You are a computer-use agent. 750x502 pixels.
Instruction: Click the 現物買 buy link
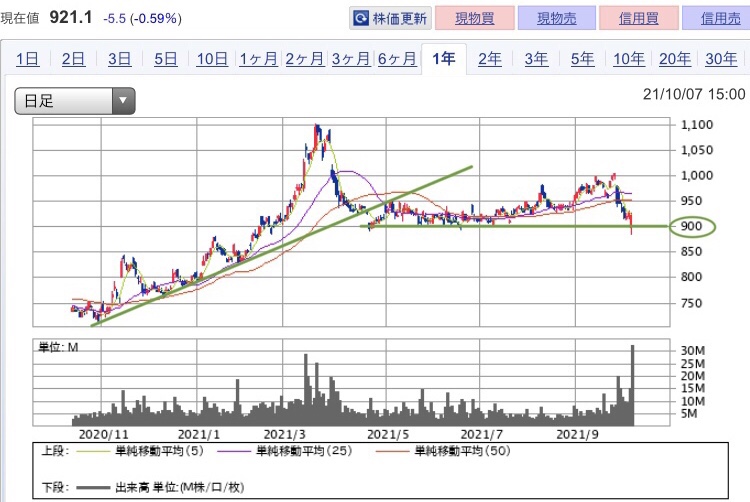474,18
